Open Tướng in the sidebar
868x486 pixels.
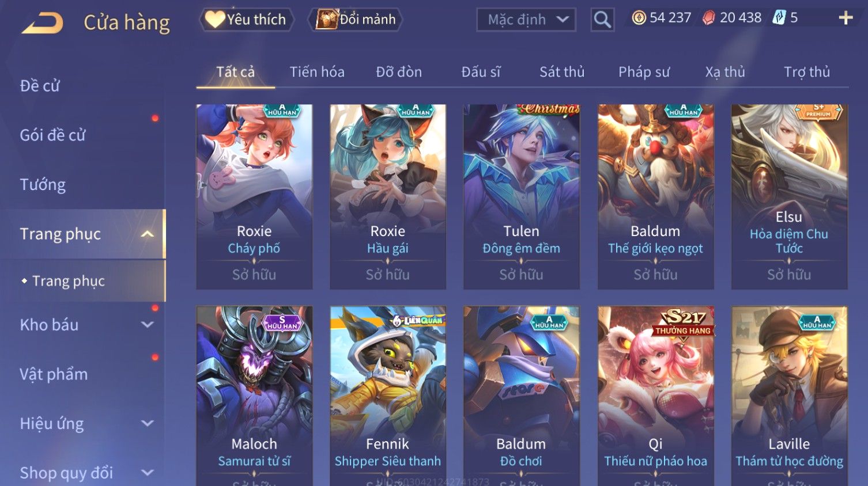(43, 184)
